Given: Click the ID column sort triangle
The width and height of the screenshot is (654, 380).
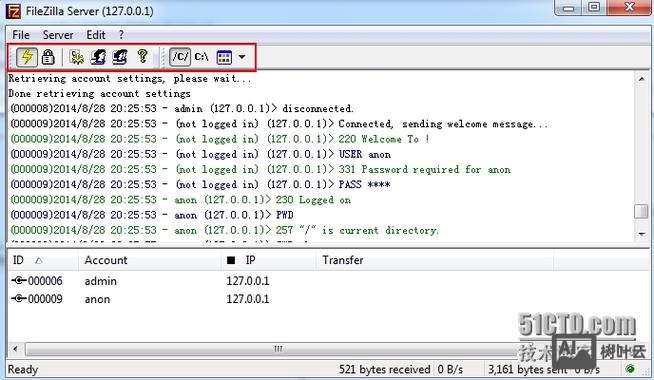Looking at the screenshot, I should (x=39, y=261).
